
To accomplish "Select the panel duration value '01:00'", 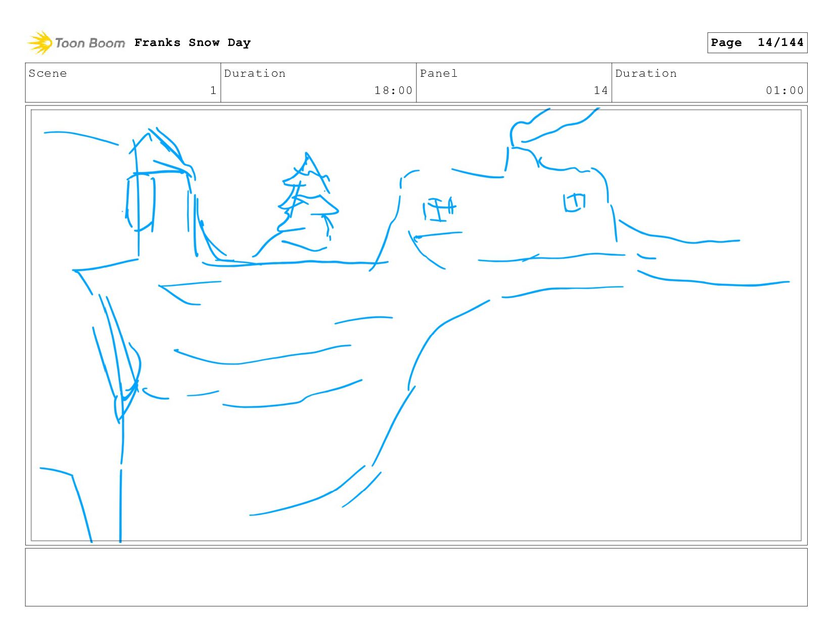I will [x=784, y=90].
